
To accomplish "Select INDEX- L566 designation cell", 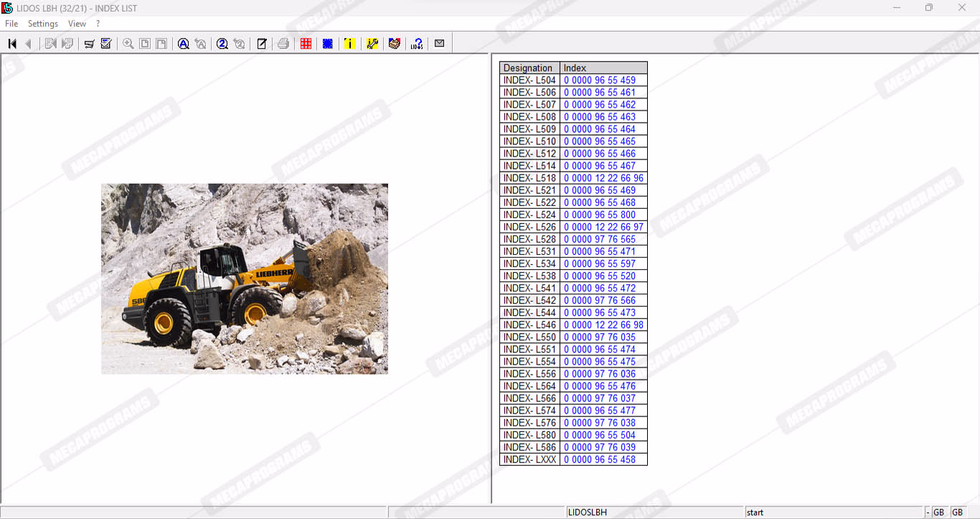I will 530,398.
